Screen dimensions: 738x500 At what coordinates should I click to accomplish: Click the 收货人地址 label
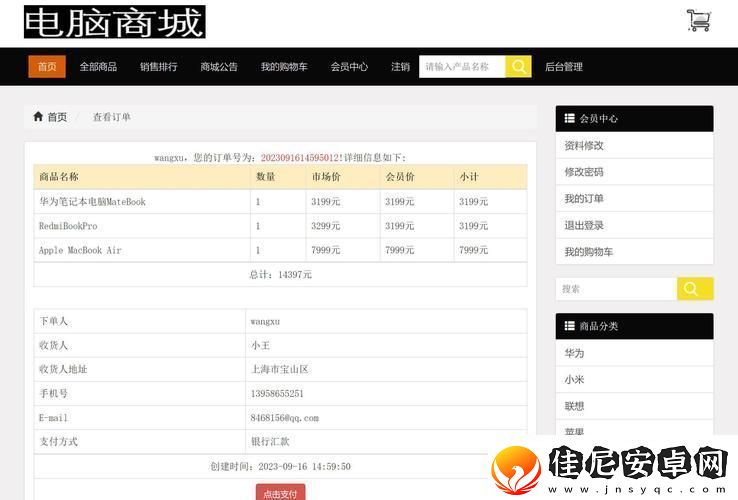[63, 369]
